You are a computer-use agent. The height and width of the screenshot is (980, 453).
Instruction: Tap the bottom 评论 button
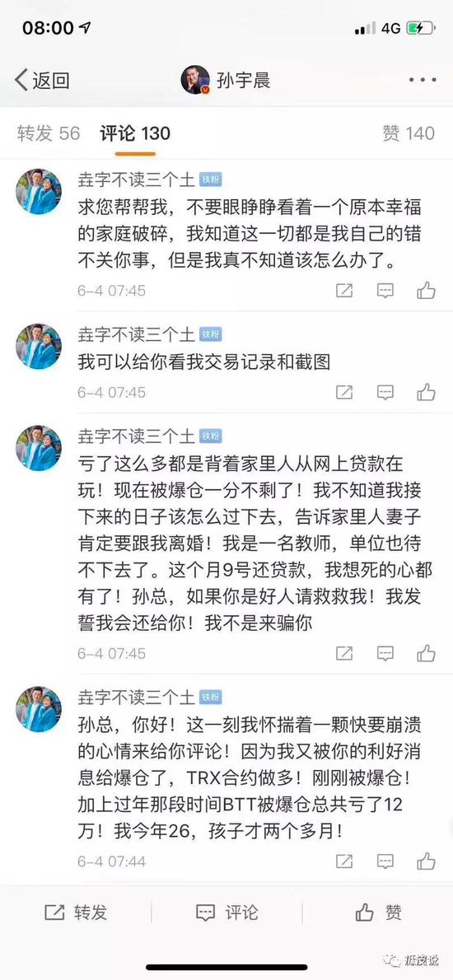[x=226, y=912]
